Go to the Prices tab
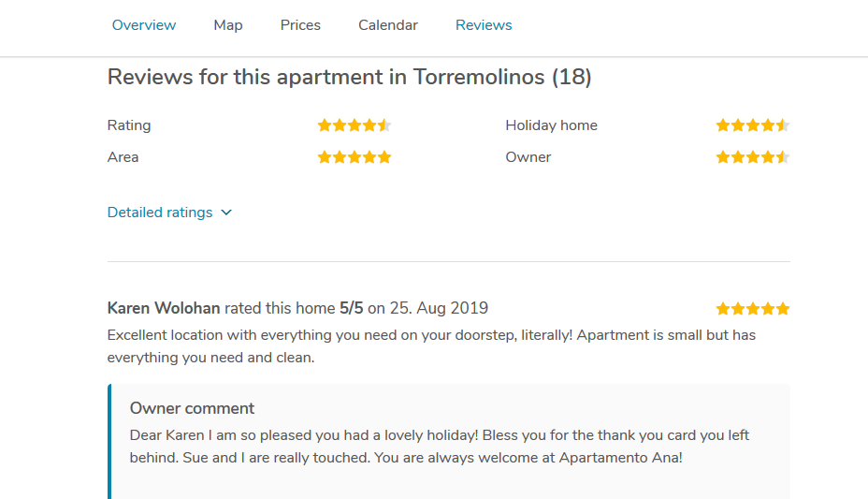This screenshot has height=499, width=868. point(300,25)
